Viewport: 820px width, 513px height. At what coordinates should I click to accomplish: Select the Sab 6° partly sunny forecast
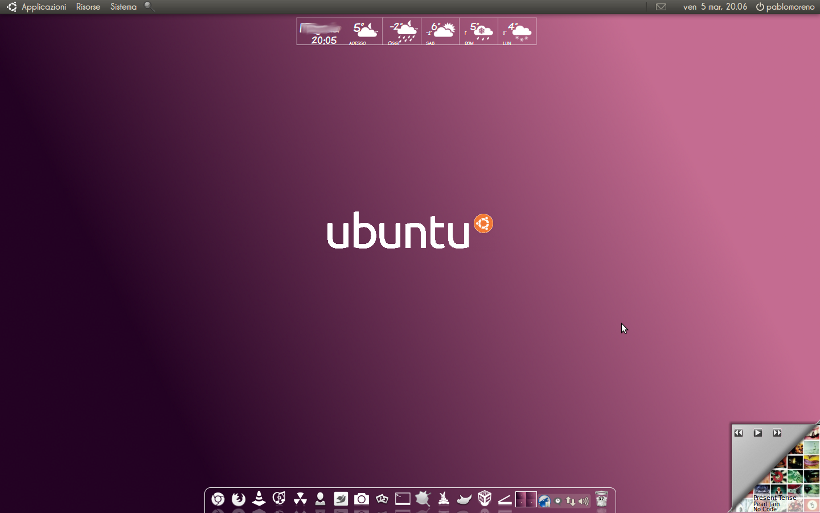(440, 31)
